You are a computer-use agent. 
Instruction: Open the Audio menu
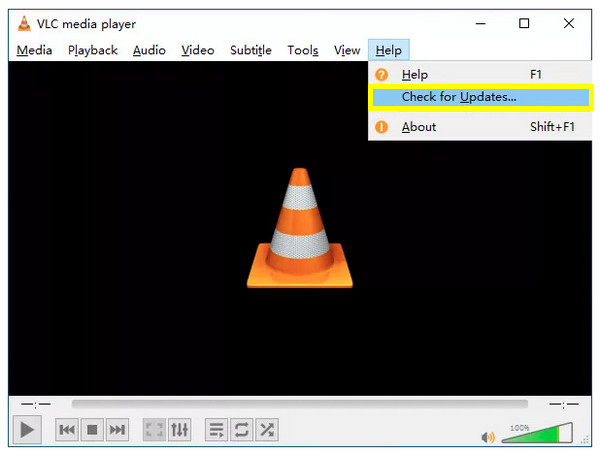pyautogui.click(x=149, y=50)
